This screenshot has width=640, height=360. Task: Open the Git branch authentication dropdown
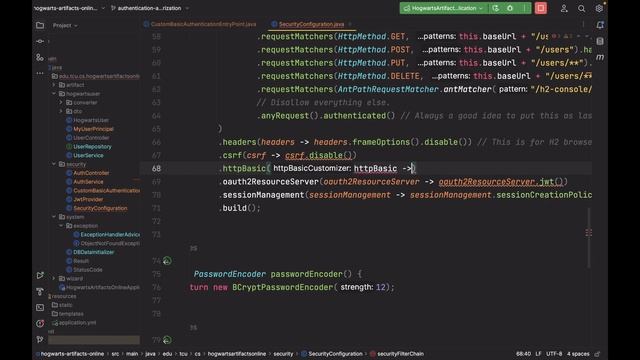[150, 8]
